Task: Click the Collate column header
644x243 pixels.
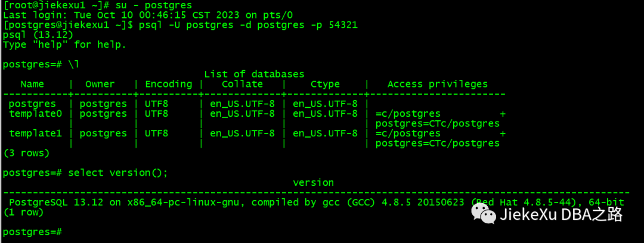Action: (x=242, y=84)
